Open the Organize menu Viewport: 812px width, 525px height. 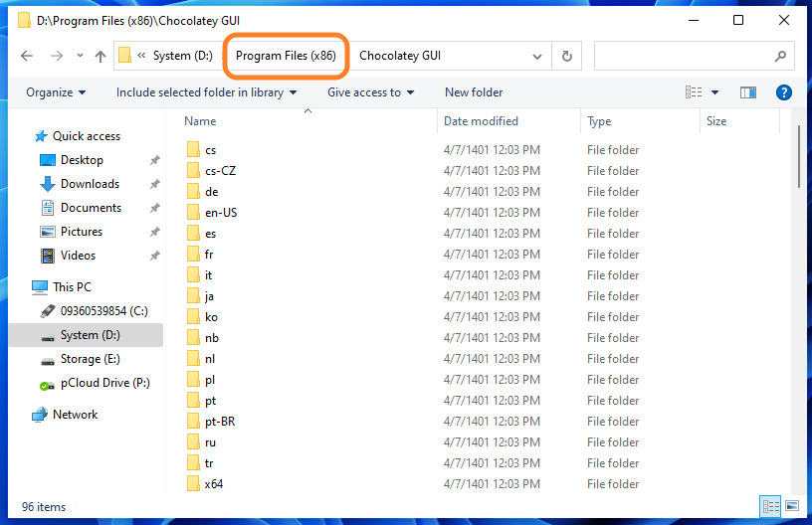tap(56, 92)
